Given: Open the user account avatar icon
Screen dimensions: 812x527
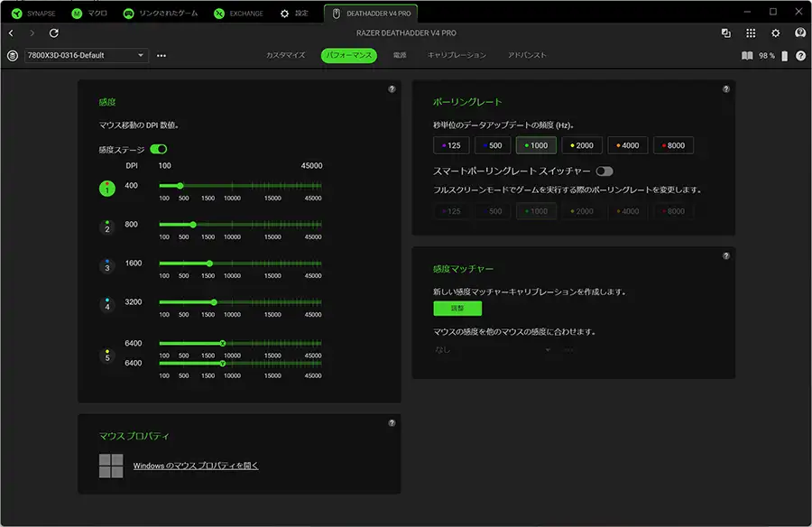Looking at the screenshot, I should click(x=800, y=33).
